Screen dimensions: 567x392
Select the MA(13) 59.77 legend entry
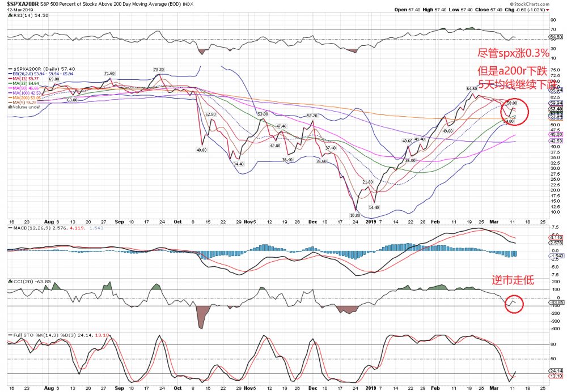23,78
